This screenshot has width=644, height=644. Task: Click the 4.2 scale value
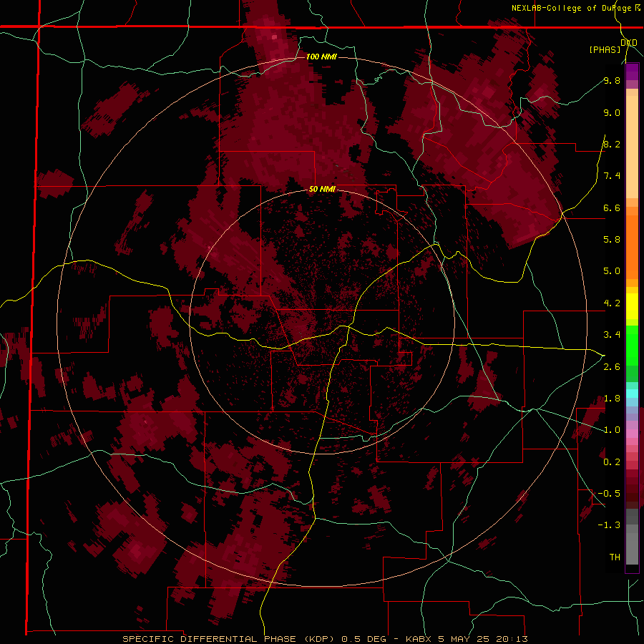pyautogui.click(x=612, y=303)
